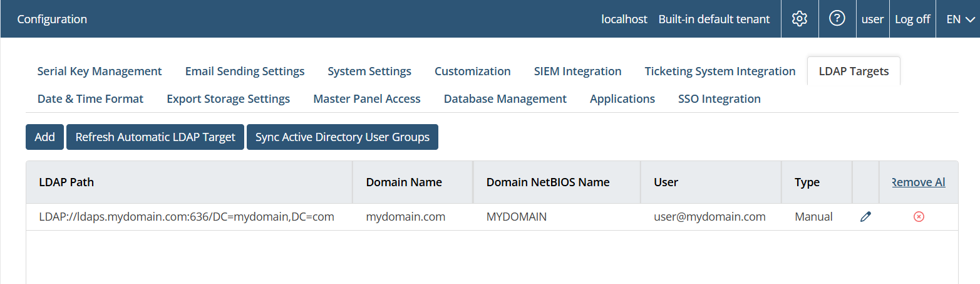Open the SSO Integration tab
The height and width of the screenshot is (284, 980).
[719, 99]
